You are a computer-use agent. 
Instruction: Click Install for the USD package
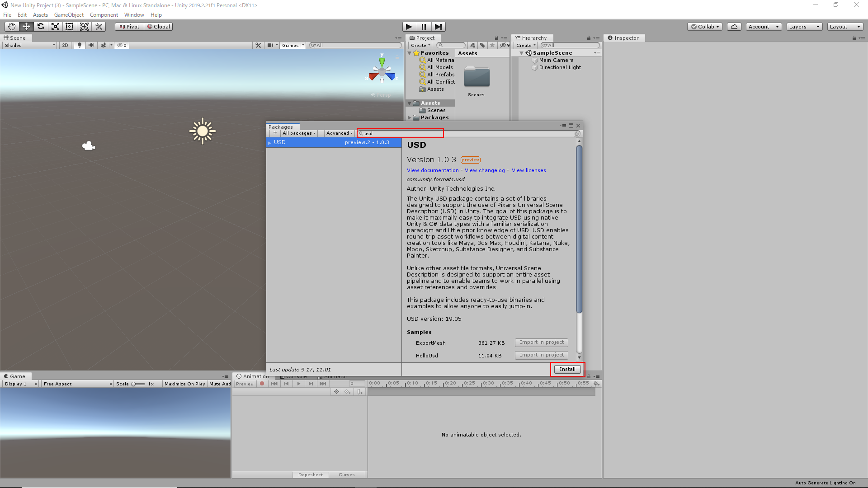pos(567,369)
